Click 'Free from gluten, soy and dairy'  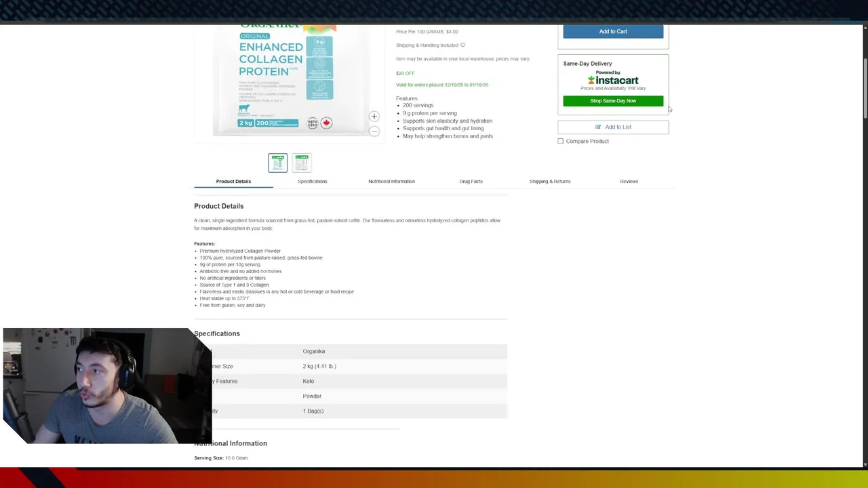click(x=233, y=305)
